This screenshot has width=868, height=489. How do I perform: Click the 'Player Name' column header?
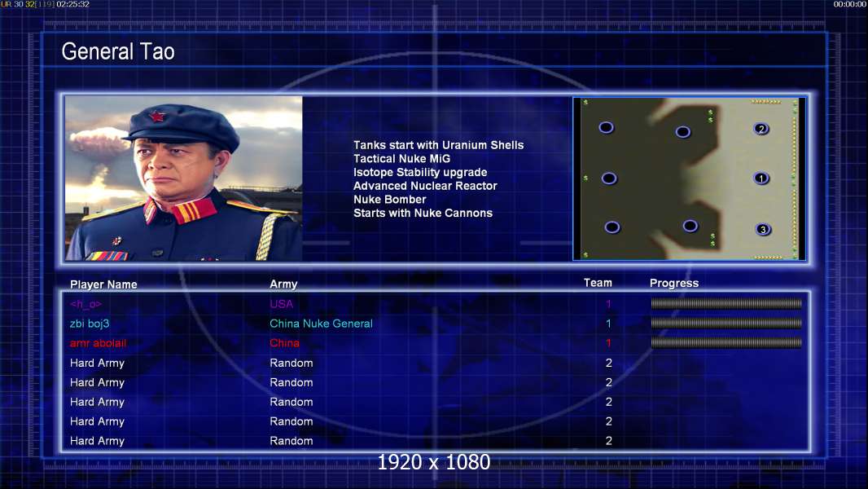[103, 284]
